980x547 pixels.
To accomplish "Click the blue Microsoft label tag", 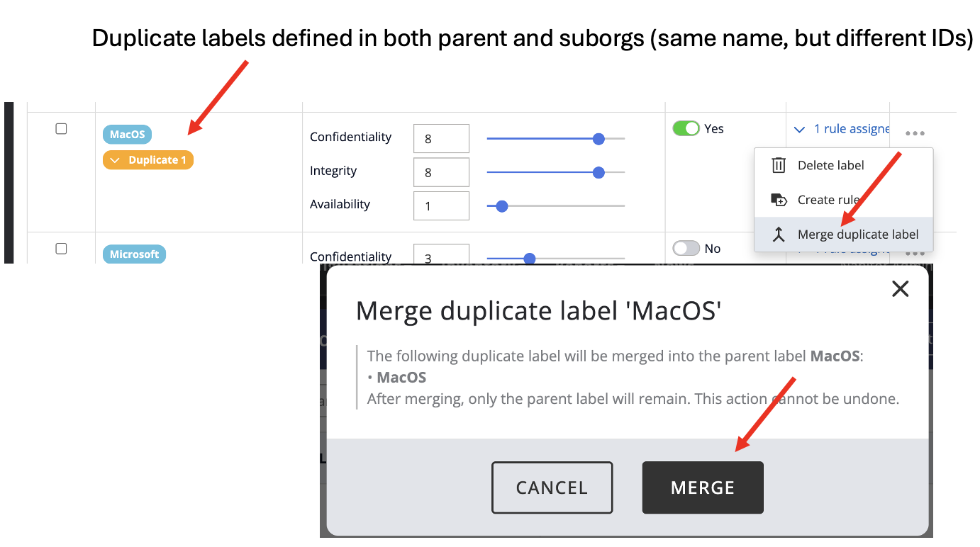I will pyautogui.click(x=134, y=254).
